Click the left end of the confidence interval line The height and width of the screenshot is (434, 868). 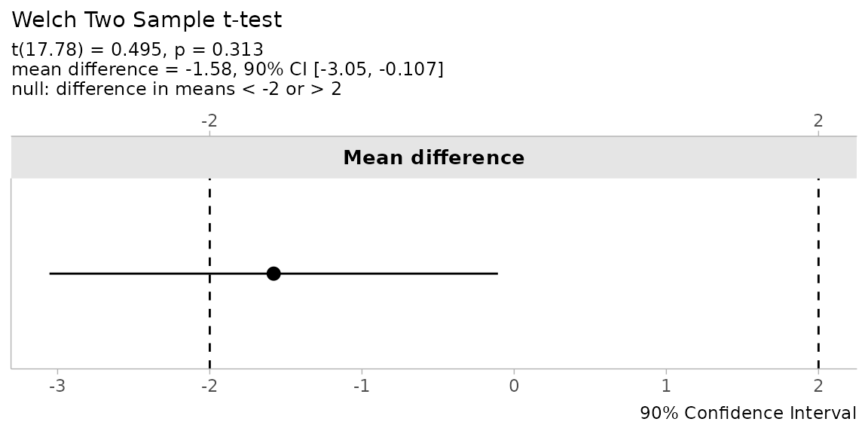(x=50, y=274)
